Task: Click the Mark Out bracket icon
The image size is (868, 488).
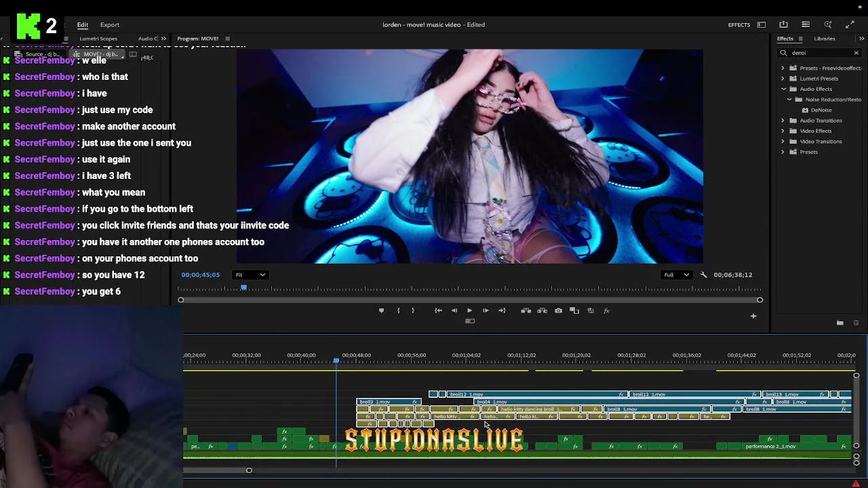Action: 413,310
